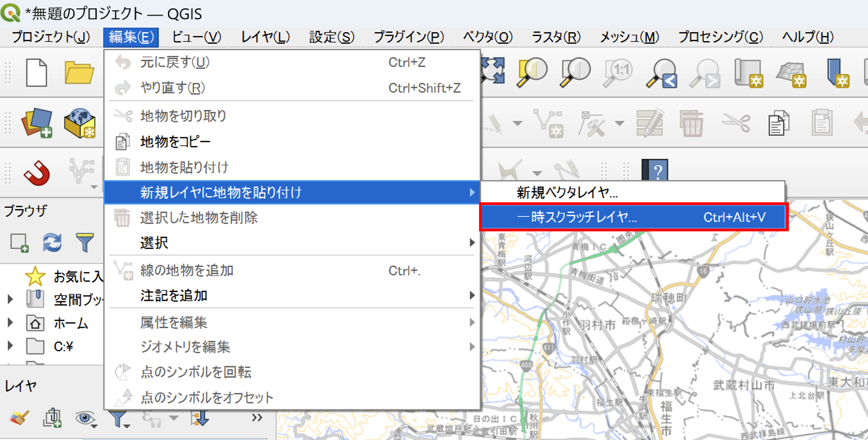Open project using the yellow folder icon
868x440 pixels.
point(79,73)
